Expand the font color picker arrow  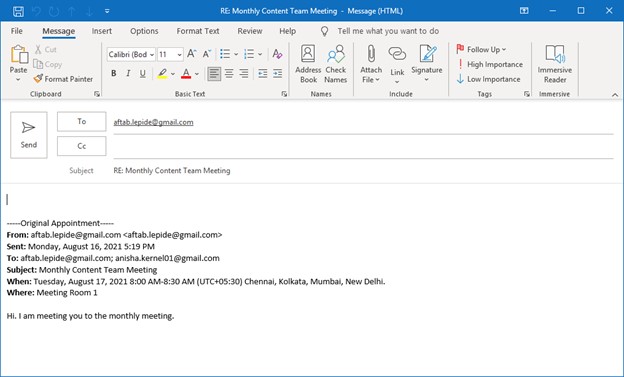pos(197,74)
